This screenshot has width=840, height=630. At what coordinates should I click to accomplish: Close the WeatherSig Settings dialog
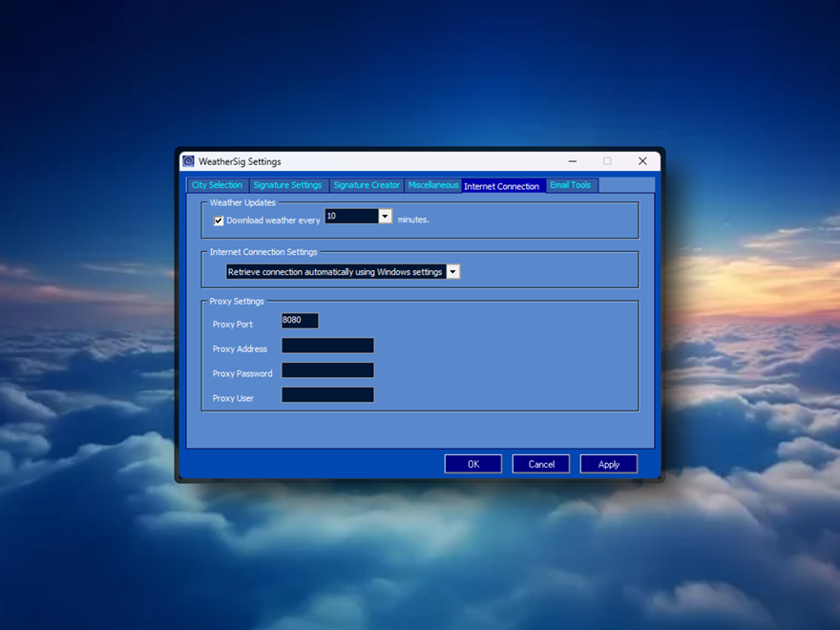tap(642, 161)
